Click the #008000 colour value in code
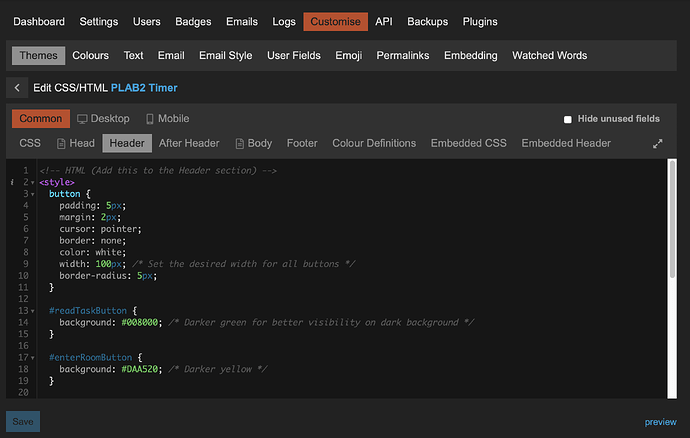This screenshot has width=690, height=438. click(139, 323)
